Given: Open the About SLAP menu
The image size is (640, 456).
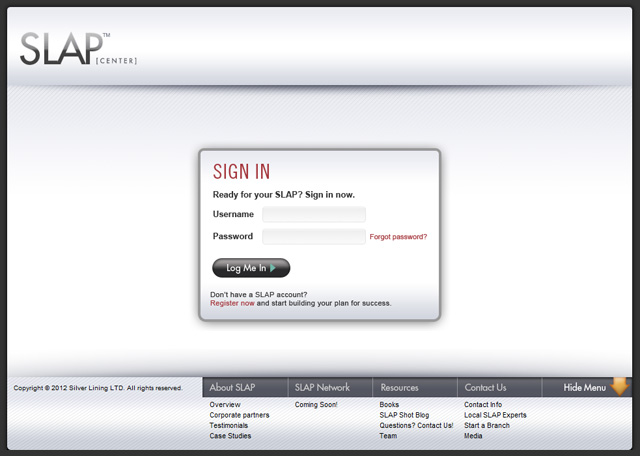Looking at the screenshot, I should (232, 387).
